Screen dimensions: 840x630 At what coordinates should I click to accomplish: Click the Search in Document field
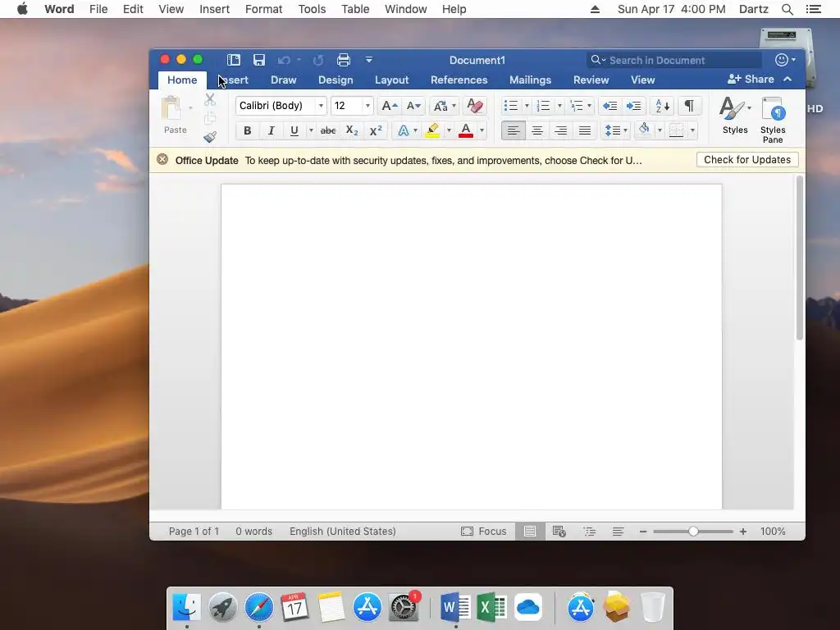pos(674,60)
